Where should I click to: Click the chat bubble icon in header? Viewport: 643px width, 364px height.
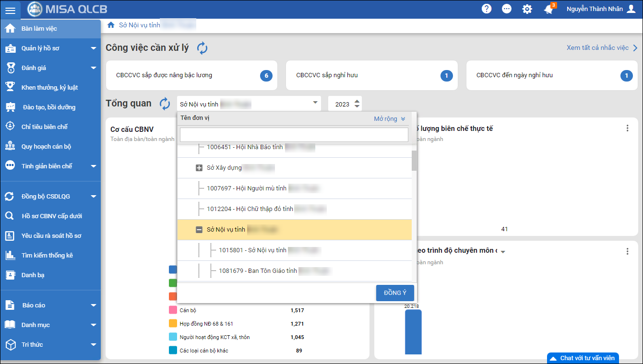(507, 9)
